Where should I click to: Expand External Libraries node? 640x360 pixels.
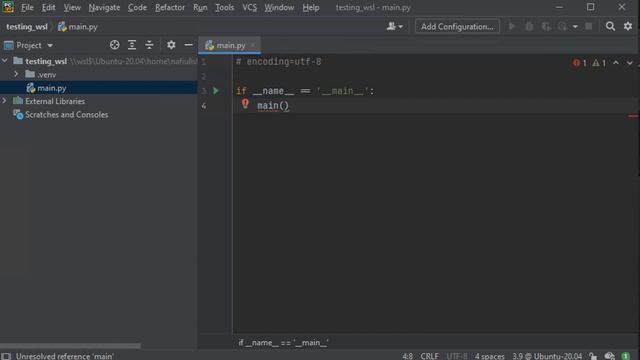5,101
